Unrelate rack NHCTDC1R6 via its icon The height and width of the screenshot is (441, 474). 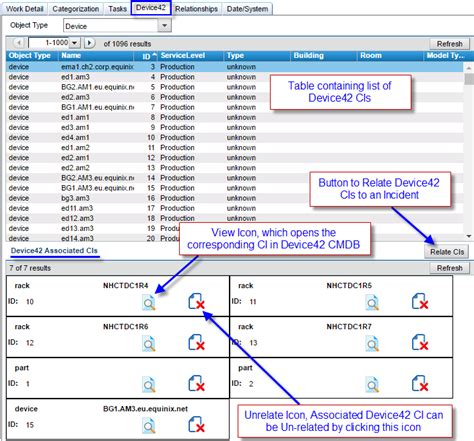(x=196, y=342)
